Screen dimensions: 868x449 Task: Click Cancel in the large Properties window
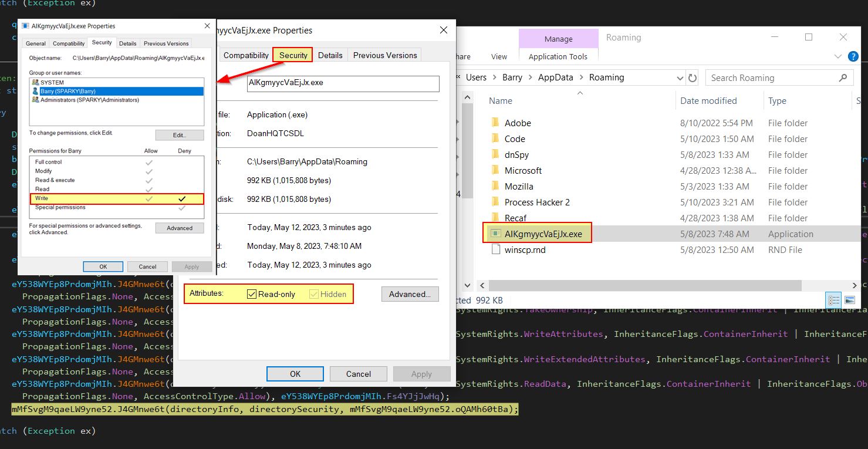tap(359, 374)
